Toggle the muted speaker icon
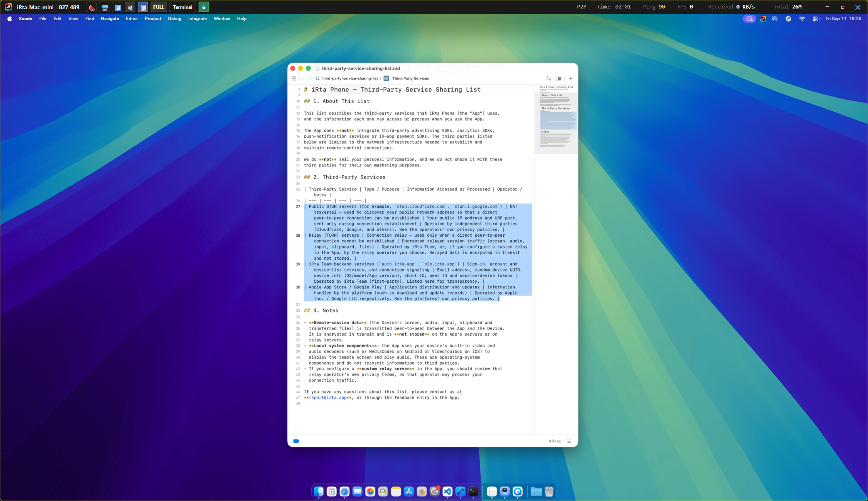The width and height of the screenshot is (868, 501). click(130, 7)
